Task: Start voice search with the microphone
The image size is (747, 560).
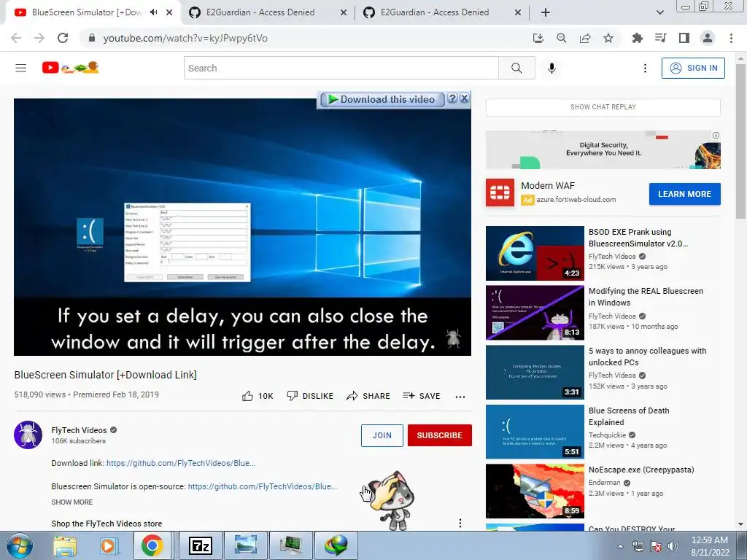Action: [x=551, y=68]
